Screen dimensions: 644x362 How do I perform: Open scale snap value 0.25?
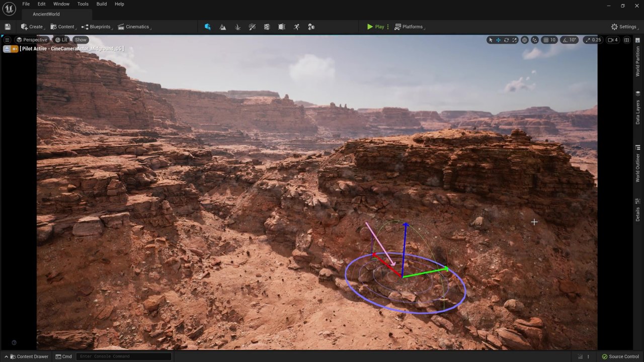click(596, 40)
